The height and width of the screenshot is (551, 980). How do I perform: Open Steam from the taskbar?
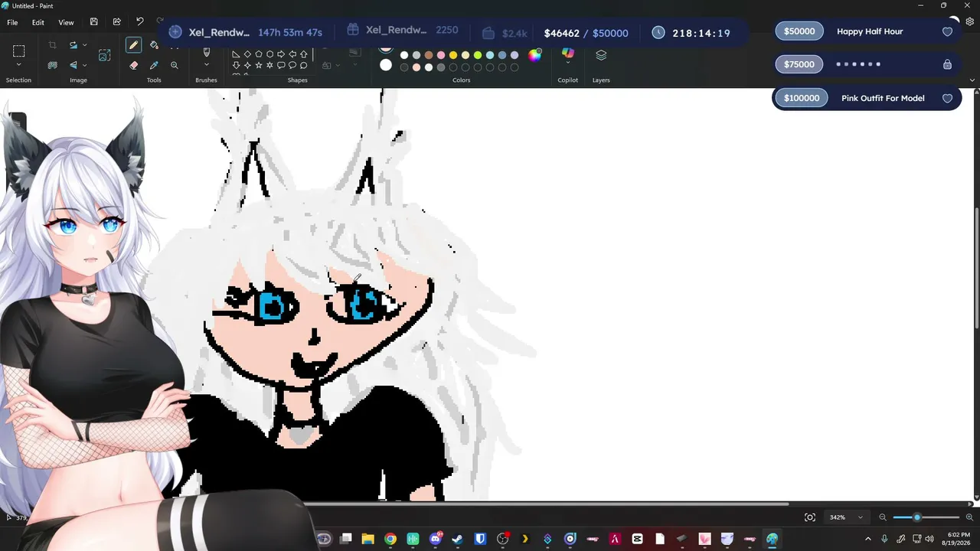coord(458,540)
